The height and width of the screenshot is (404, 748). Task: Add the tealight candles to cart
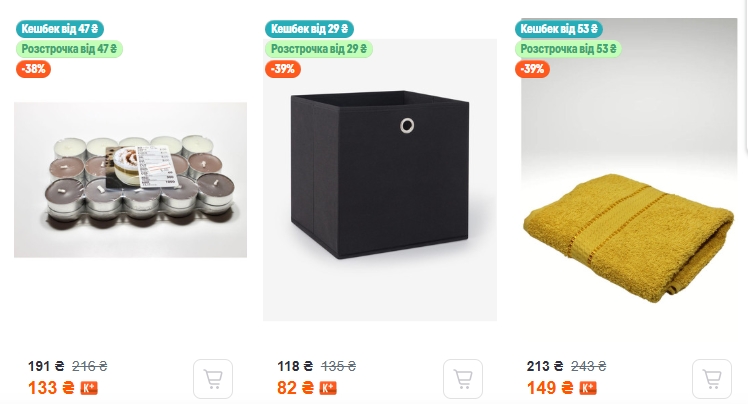(213, 379)
